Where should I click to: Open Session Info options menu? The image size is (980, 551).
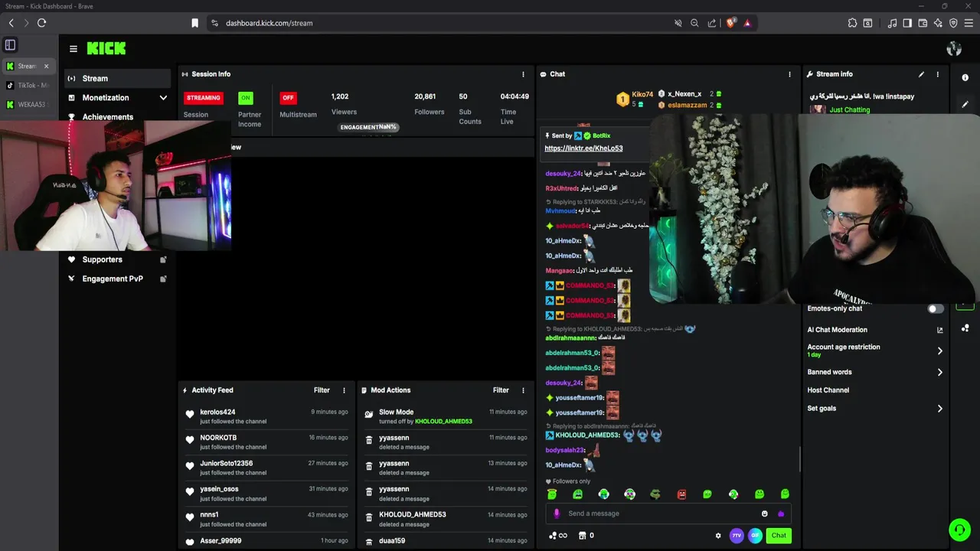pyautogui.click(x=523, y=74)
